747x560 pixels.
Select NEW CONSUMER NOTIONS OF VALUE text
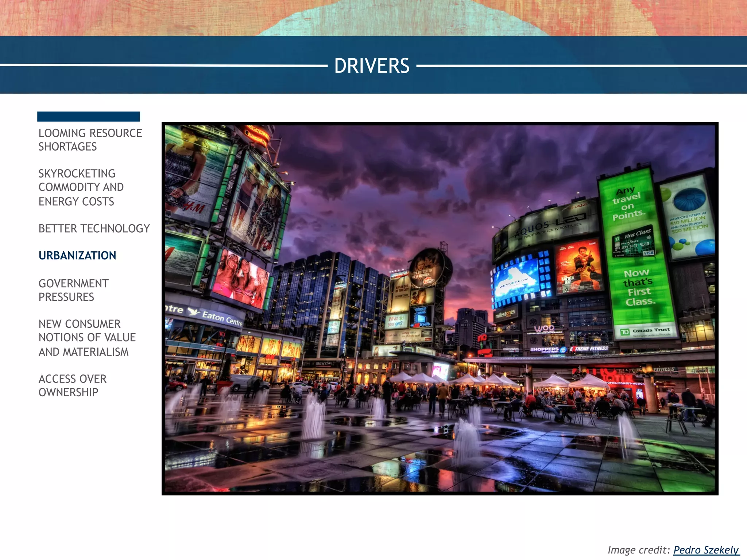[x=87, y=338]
